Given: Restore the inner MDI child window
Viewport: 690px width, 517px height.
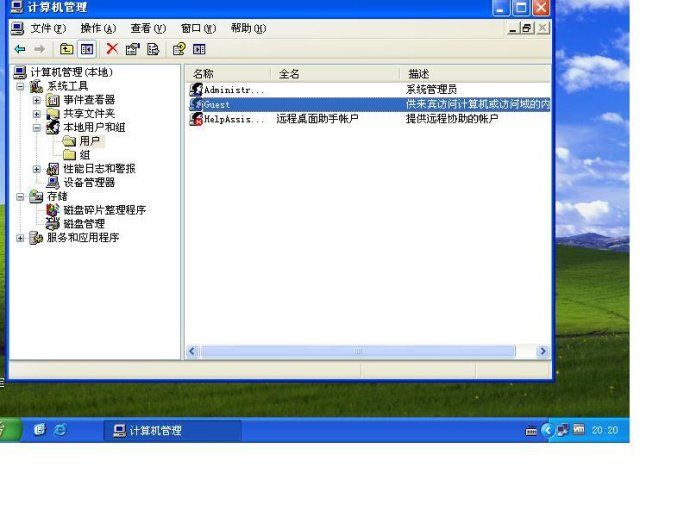Looking at the screenshot, I should coord(526,29).
